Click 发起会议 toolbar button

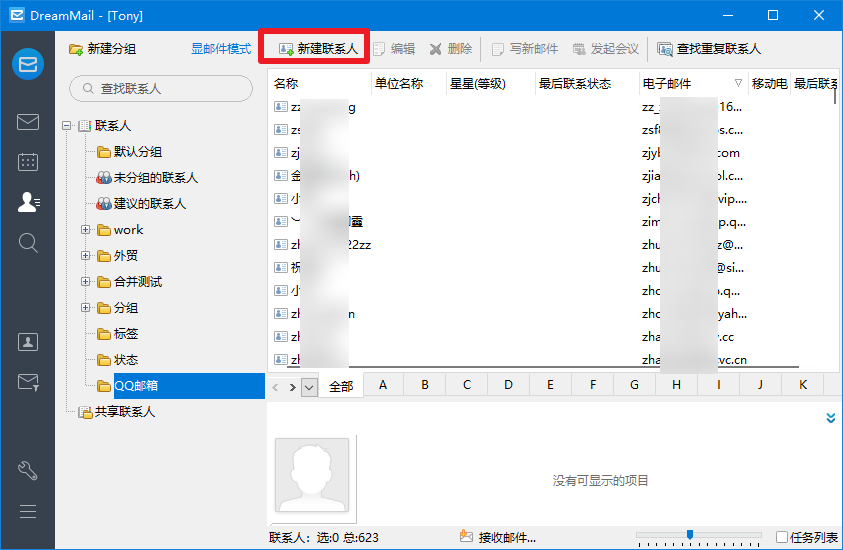605,49
